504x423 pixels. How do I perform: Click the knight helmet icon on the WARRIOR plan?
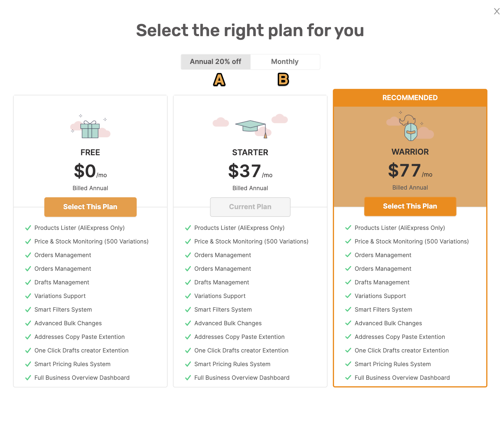point(410,128)
